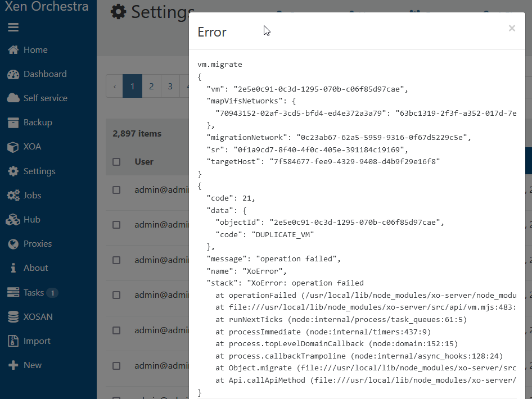Click the Import file icon
The width and height of the screenshot is (532, 399).
point(13,341)
